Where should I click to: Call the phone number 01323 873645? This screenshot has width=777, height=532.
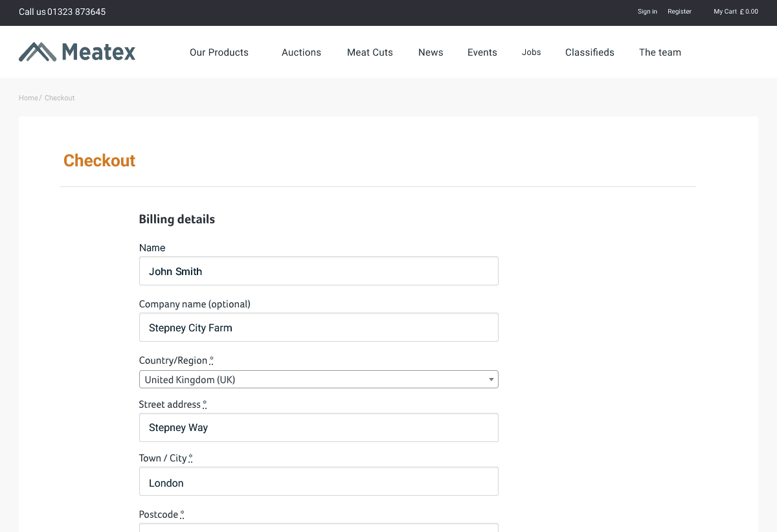click(x=76, y=12)
